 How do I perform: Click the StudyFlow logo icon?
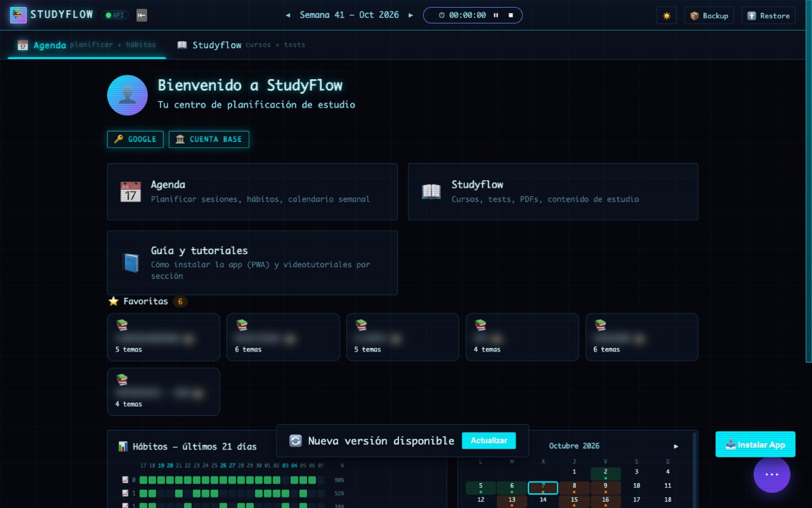tap(18, 15)
